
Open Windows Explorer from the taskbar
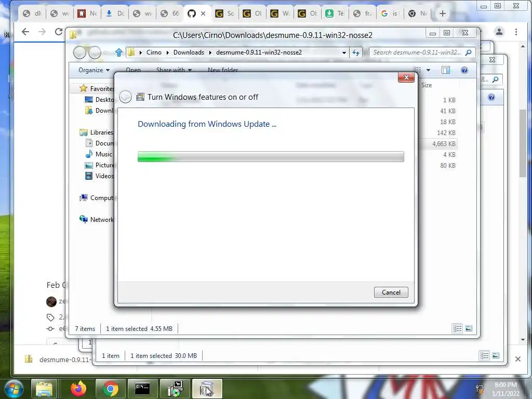click(45, 389)
